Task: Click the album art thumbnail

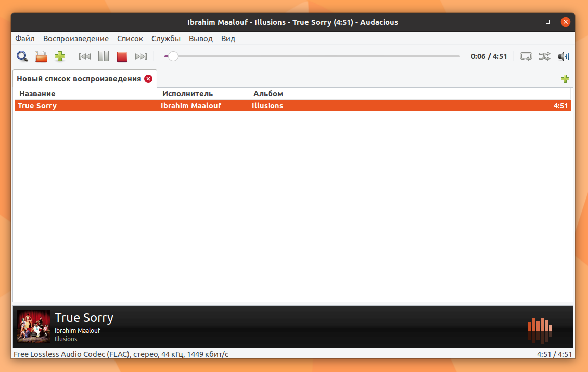Action: pyautogui.click(x=34, y=326)
